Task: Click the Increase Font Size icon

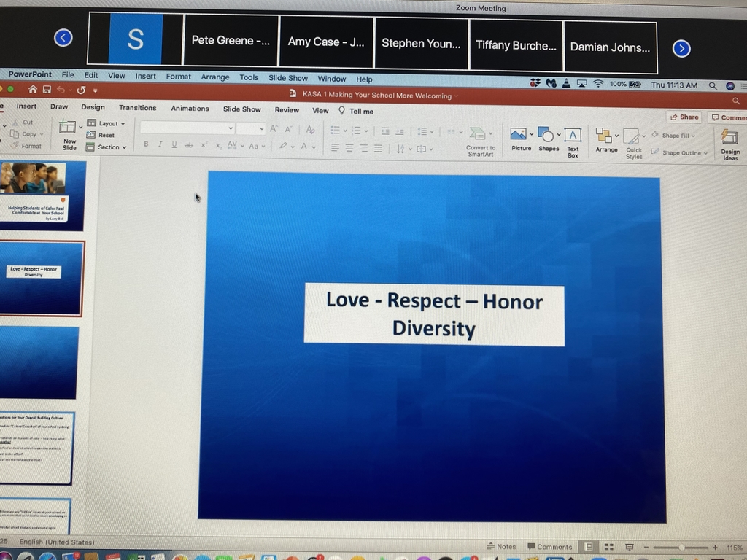Action: (x=274, y=128)
